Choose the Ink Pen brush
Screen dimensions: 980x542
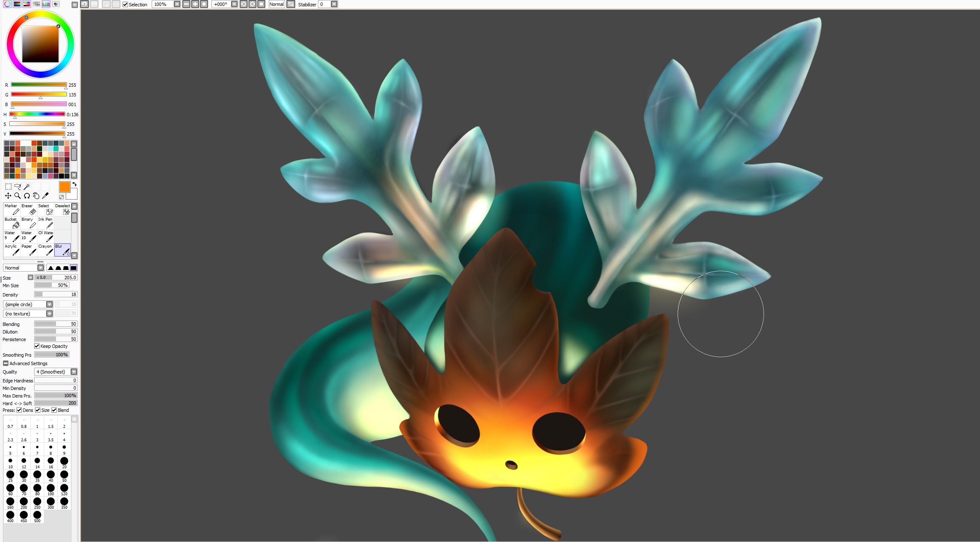click(45, 223)
